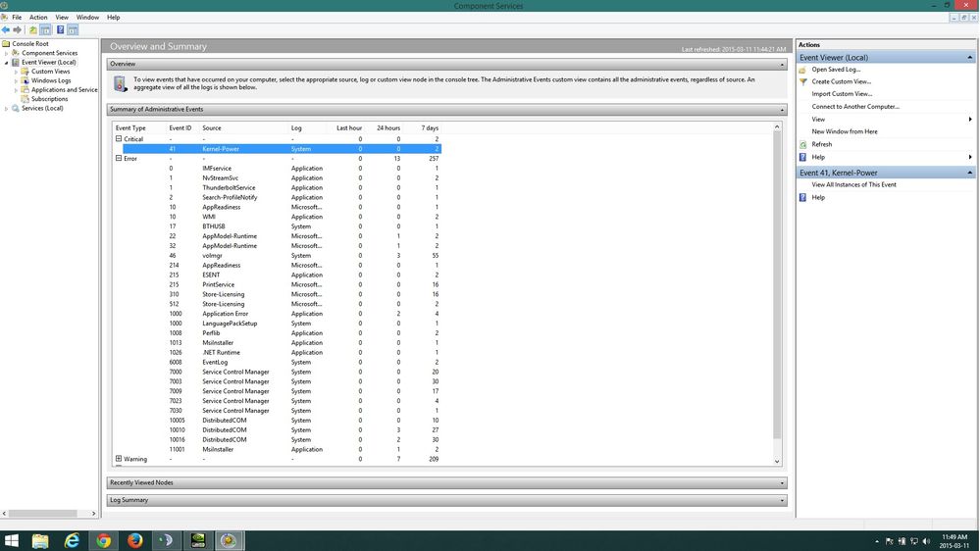
Task: Expand the Warning event type group
Action: (x=119, y=459)
